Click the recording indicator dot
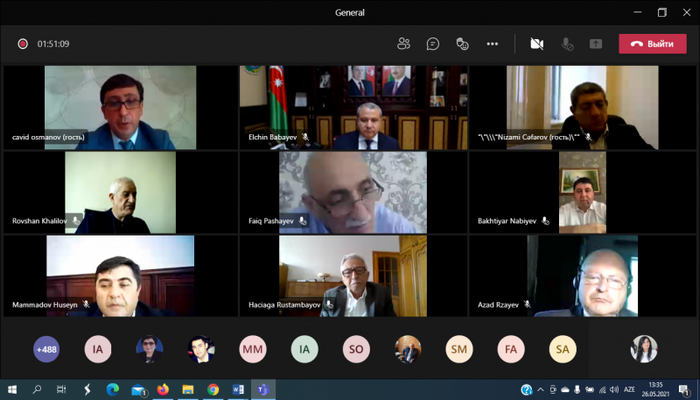This screenshot has height=400, width=700. click(22, 44)
